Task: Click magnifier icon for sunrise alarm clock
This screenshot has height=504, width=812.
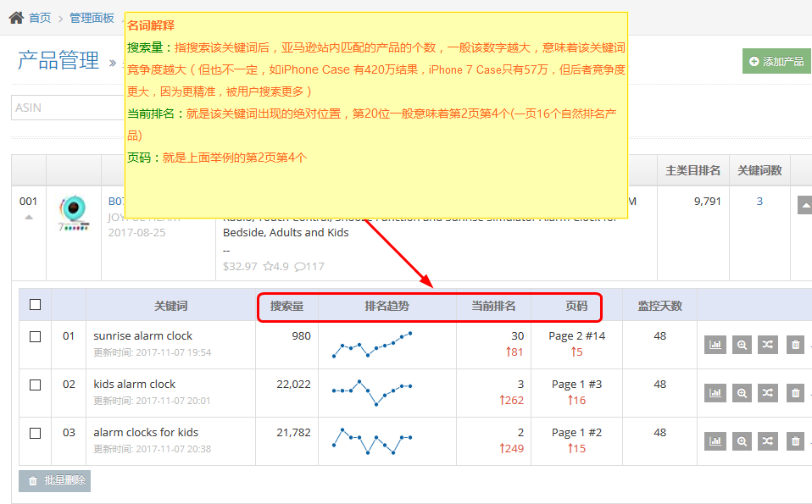Action: [x=742, y=345]
